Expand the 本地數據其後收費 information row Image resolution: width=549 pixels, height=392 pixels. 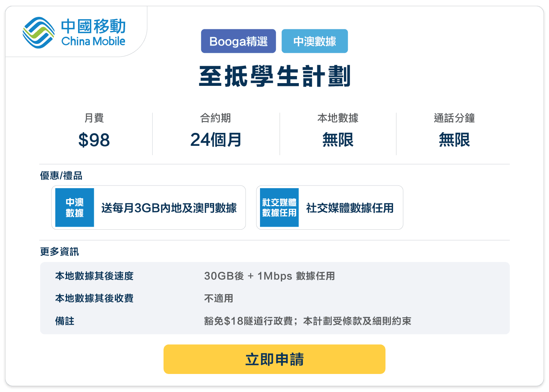click(94, 298)
